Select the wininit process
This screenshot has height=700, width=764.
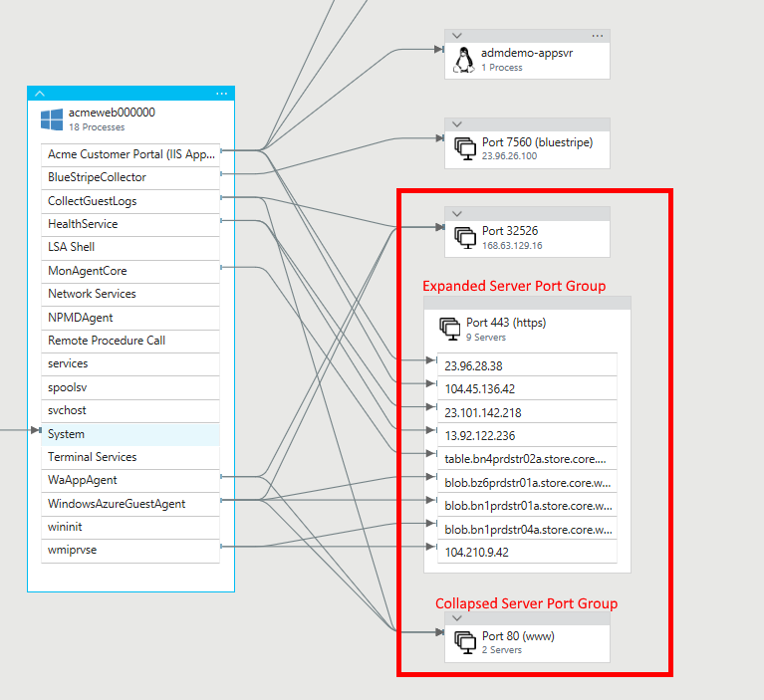130,527
